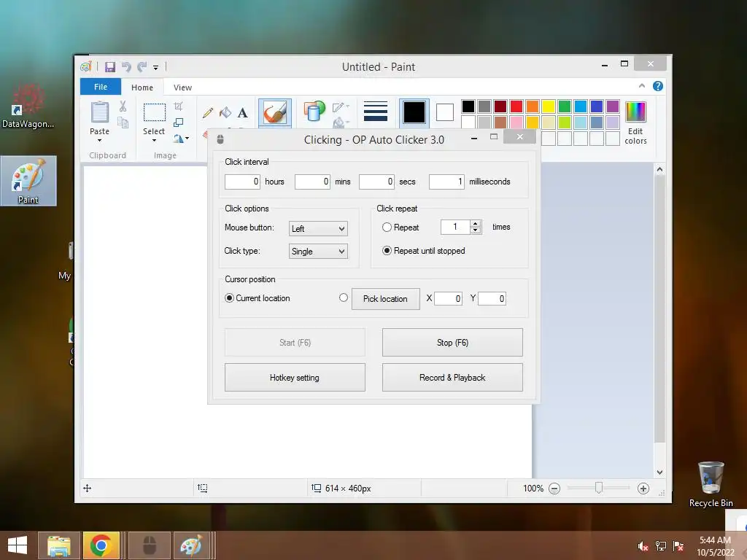Viewport: 747px width, 560px height.
Task: Click the mouse icon in Auto Clicker title bar
Action: point(220,139)
